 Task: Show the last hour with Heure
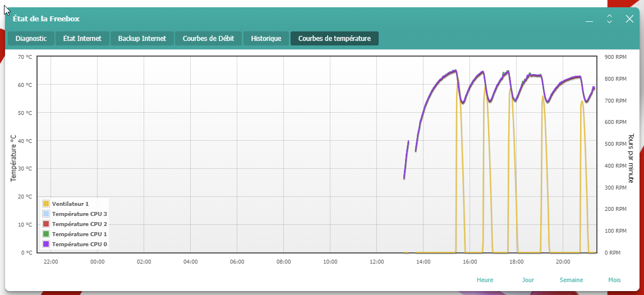click(x=485, y=280)
